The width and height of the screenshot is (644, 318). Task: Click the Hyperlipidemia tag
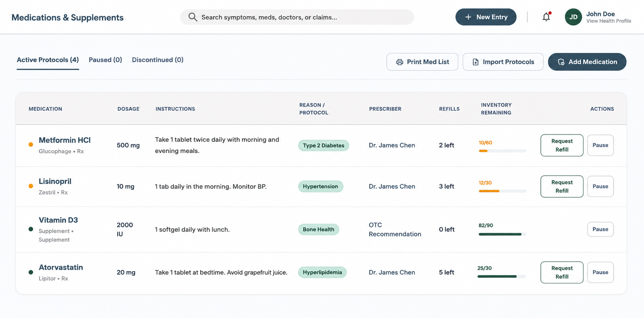322,272
